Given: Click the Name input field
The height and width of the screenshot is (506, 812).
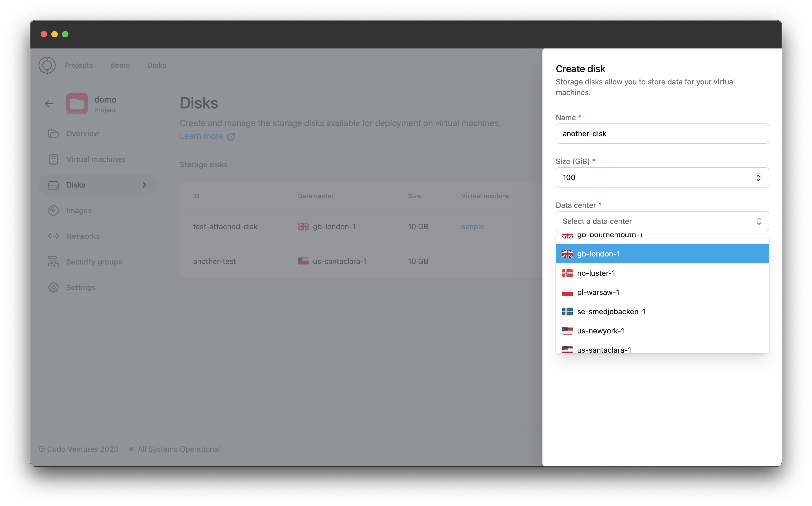Looking at the screenshot, I should (661, 134).
